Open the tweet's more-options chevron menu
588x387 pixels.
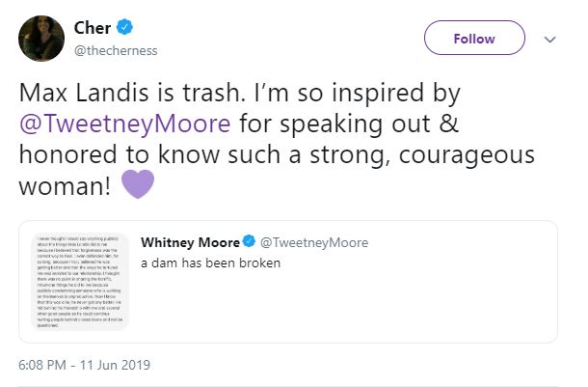[x=550, y=40]
